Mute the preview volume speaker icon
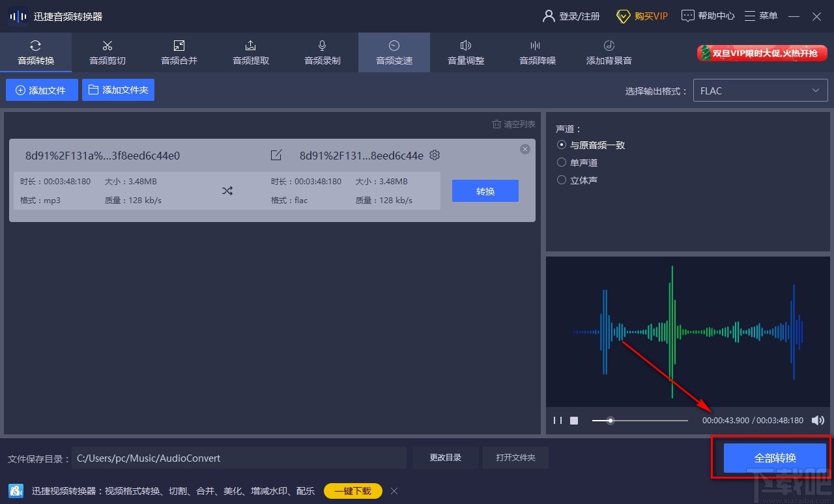Image resolution: width=834 pixels, height=504 pixels. [818, 420]
